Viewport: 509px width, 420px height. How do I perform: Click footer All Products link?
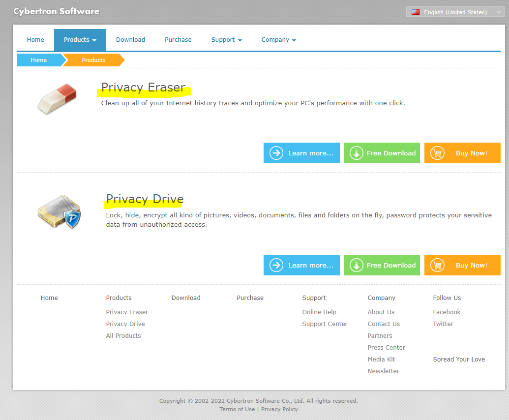point(123,335)
